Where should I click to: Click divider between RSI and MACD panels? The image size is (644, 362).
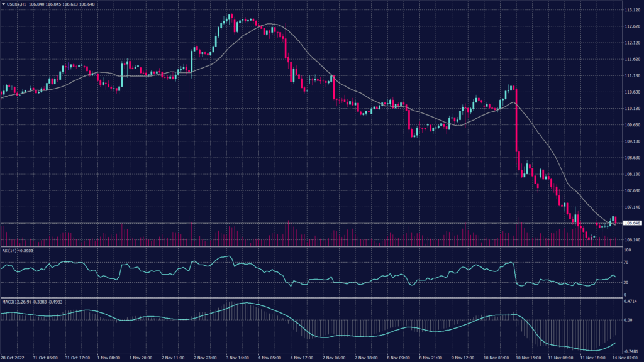point(314,297)
